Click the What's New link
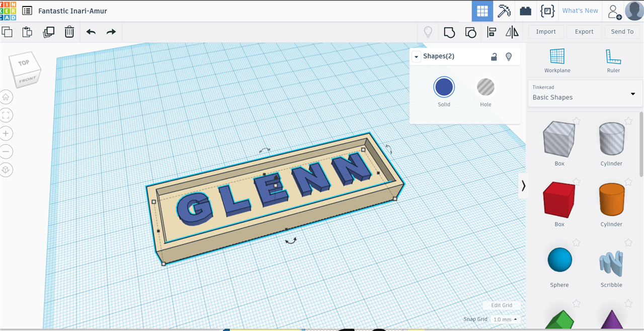 pyautogui.click(x=580, y=11)
